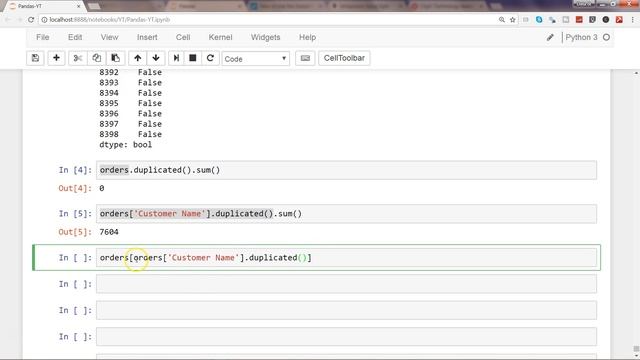The height and width of the screenshot is (360, 640).
Task: Bookmark this page with star icon
Action: click(x=513, y=20)
